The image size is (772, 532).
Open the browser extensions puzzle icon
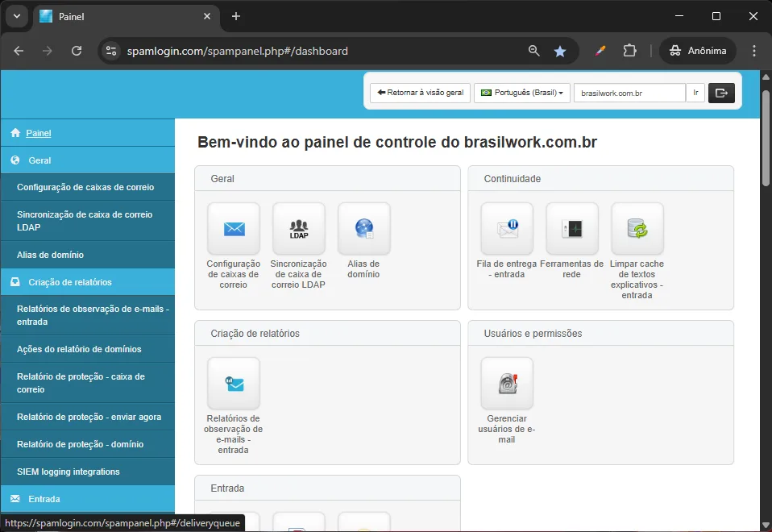coord(629,51)
